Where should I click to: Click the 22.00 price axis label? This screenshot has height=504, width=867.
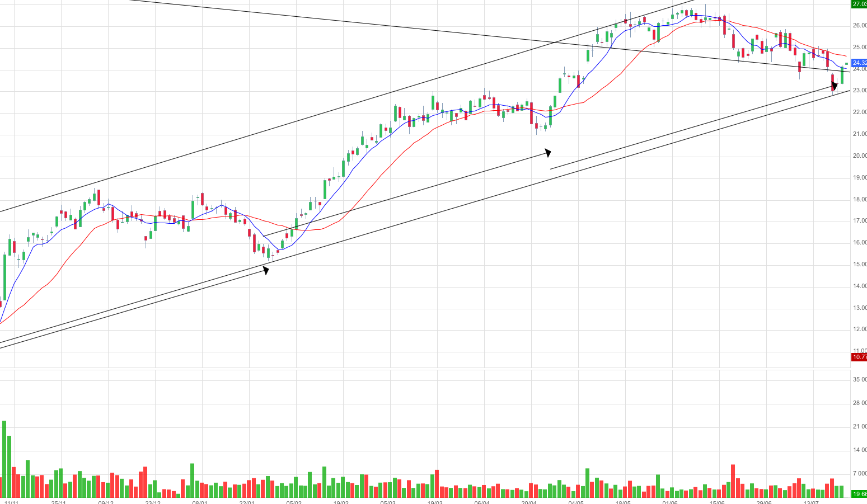(x=860, y=112)
